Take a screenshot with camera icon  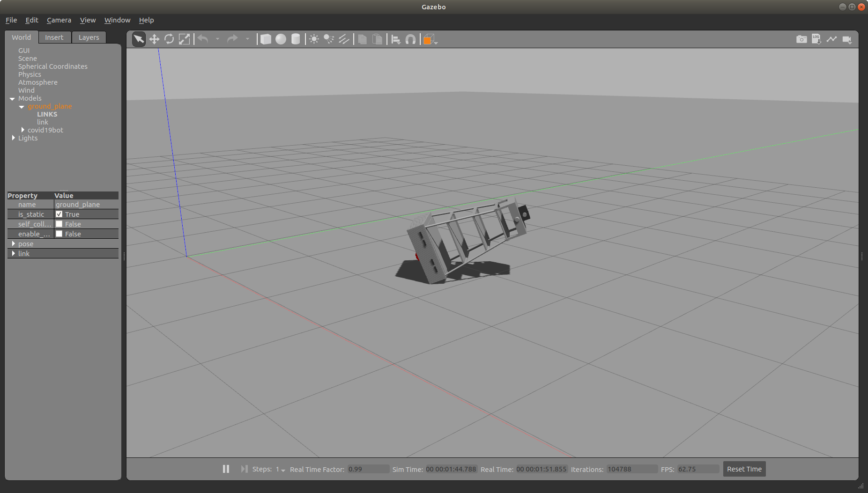[801, 39]
